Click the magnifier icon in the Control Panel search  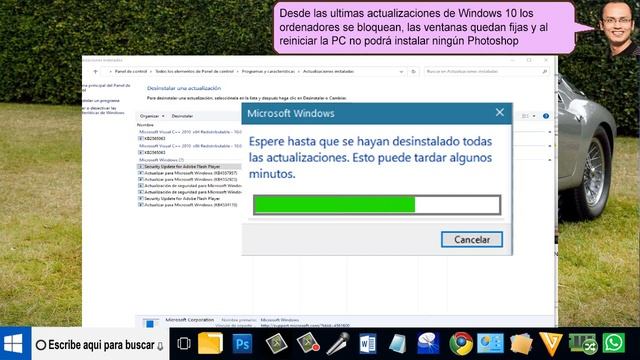pos(544,71)
